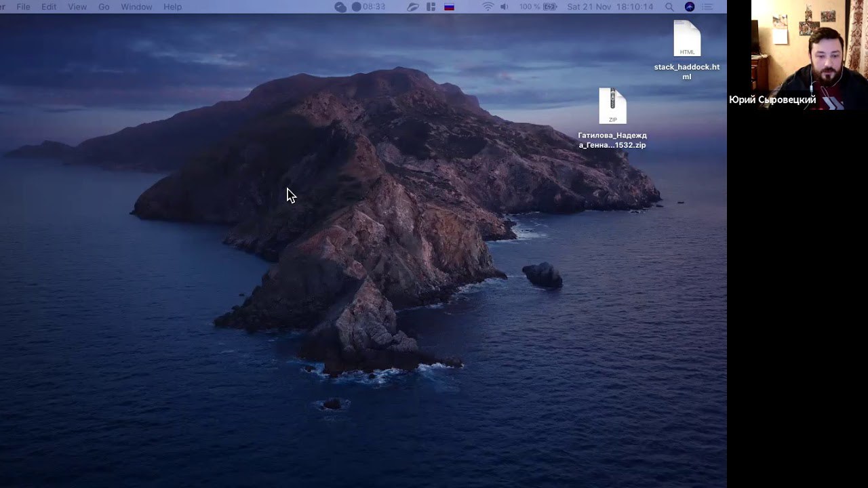Open the Edit menu

[49, 7]
